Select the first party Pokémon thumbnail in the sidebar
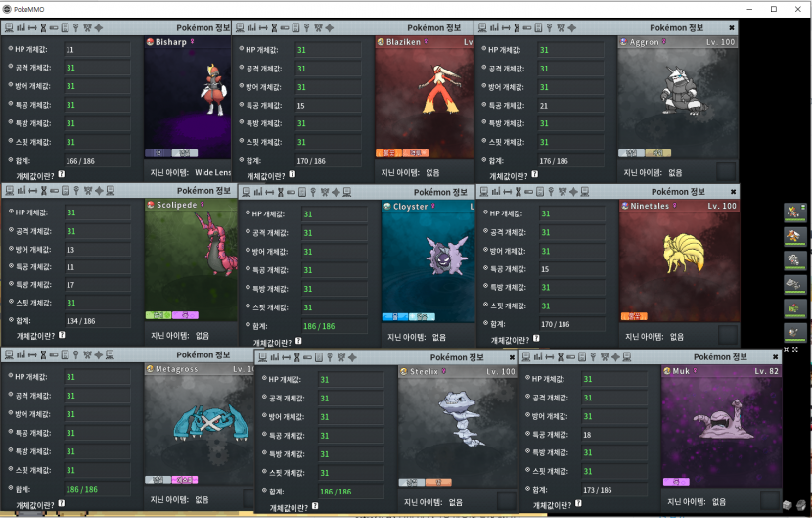The image size is (812, 518). tap(794, 212)
